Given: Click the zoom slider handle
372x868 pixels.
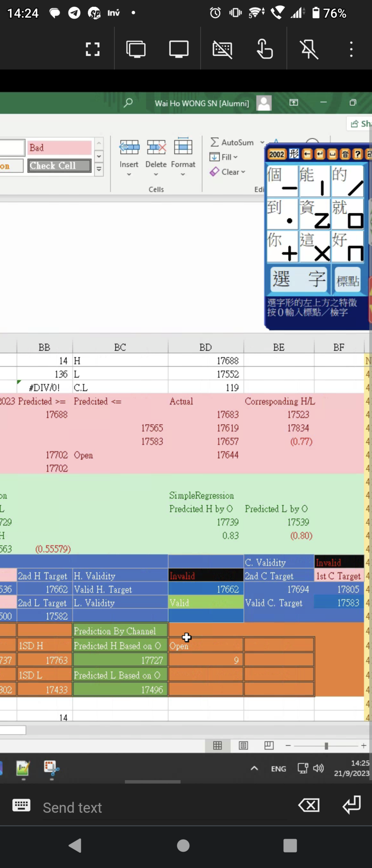Looking at the screenshot, I should tap(326, 746).
